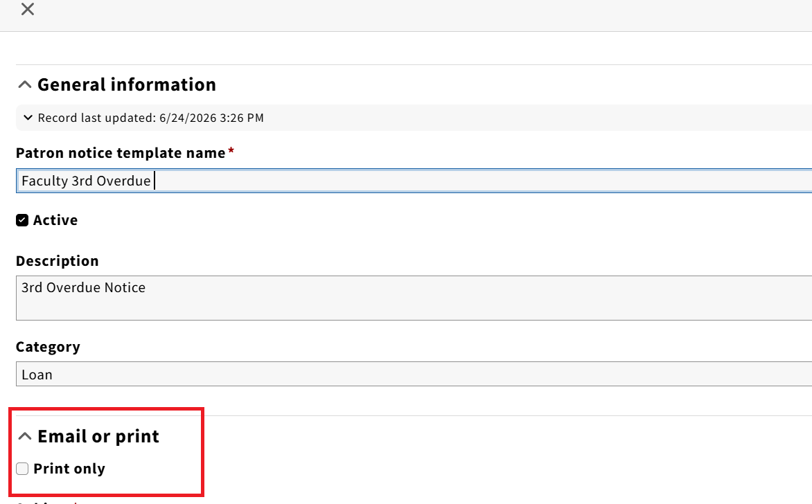Focus the Patron notice template name field
Image resolution: width=812 pixels, height=504 pixels.
[x=414, y=181]
